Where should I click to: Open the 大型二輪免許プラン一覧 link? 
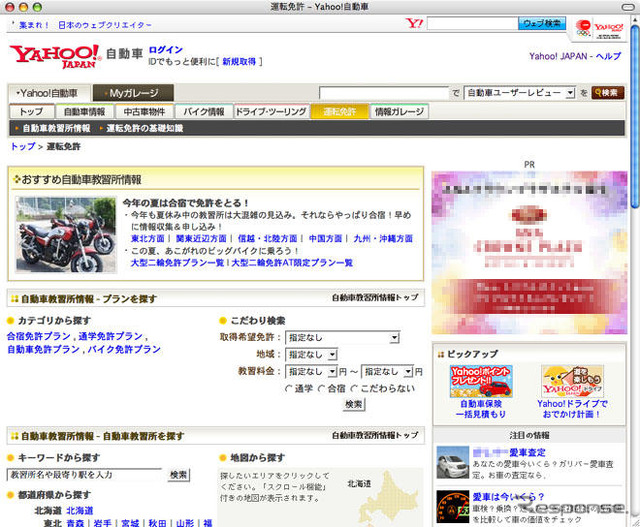click(x=177, y=262)
